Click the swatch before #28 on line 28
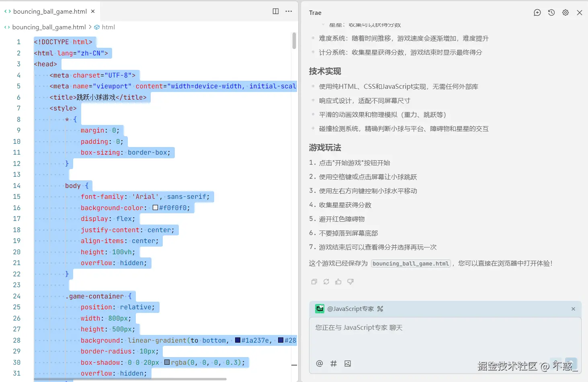 coord(281,340)
